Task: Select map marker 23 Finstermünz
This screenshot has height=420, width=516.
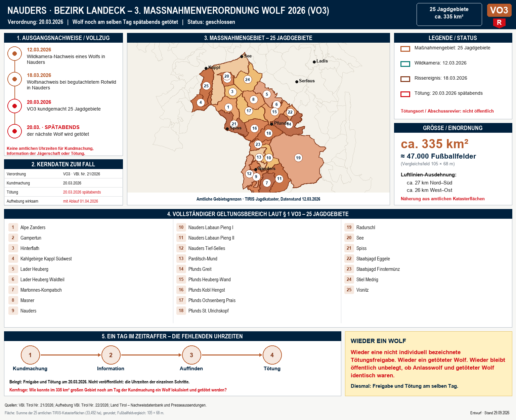Action: 258,144
